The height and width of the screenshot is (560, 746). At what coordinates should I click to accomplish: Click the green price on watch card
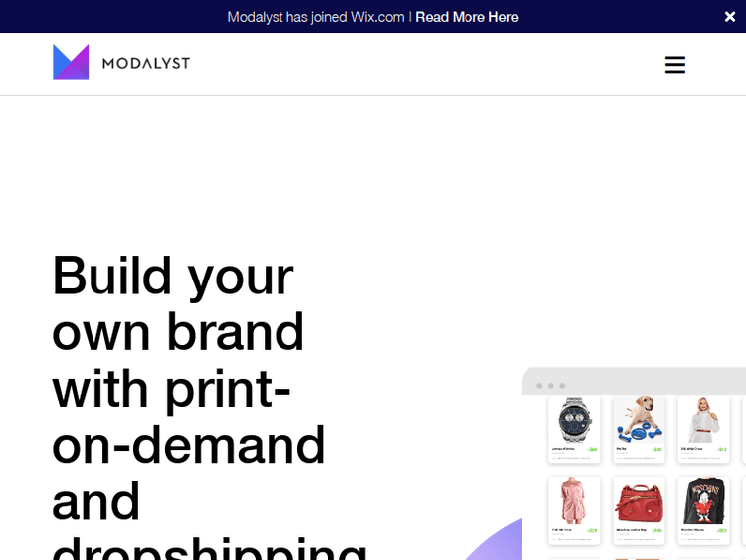tap(592, 450)
